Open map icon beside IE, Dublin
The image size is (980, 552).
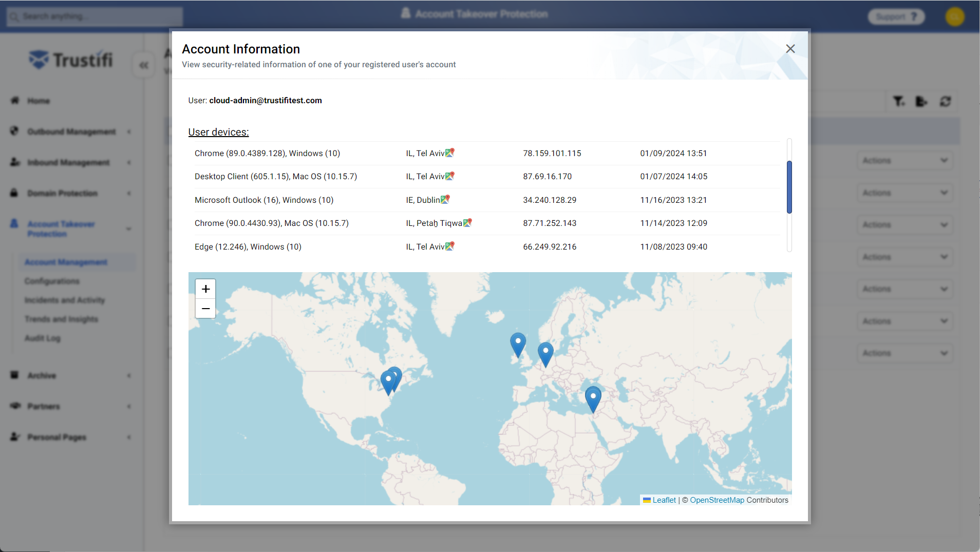click(445, 199)
